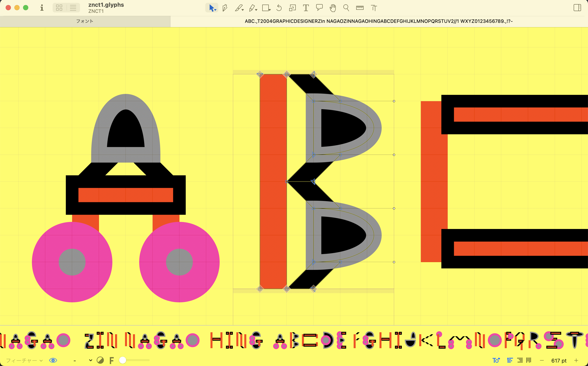
Task: Click the minus zoom-out button
Action: [x=541, y=360]
